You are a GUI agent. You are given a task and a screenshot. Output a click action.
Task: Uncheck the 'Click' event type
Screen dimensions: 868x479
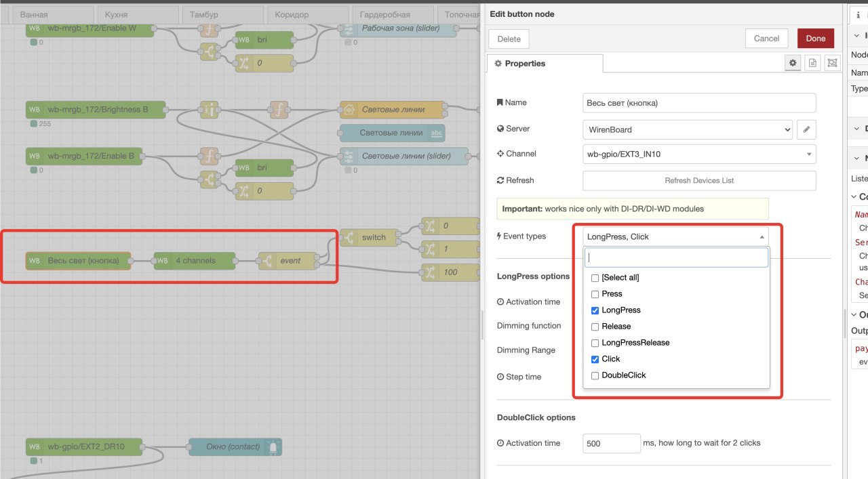pyautogui.click(x=595, y=359)
